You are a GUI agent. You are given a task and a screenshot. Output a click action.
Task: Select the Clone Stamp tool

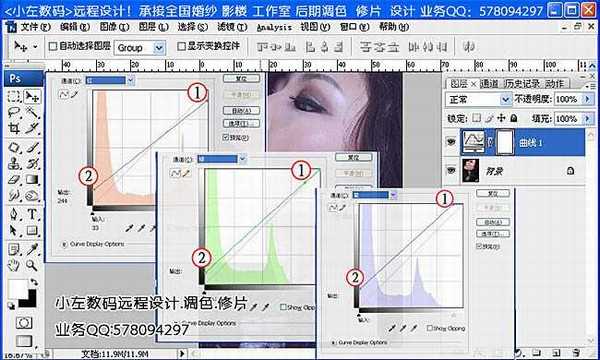point(14,163)
